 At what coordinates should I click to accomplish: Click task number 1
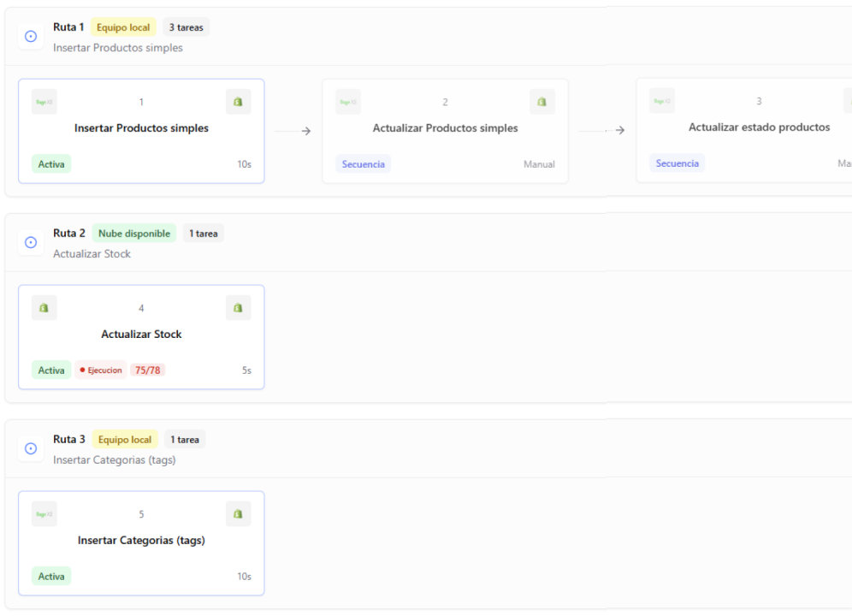141,102
